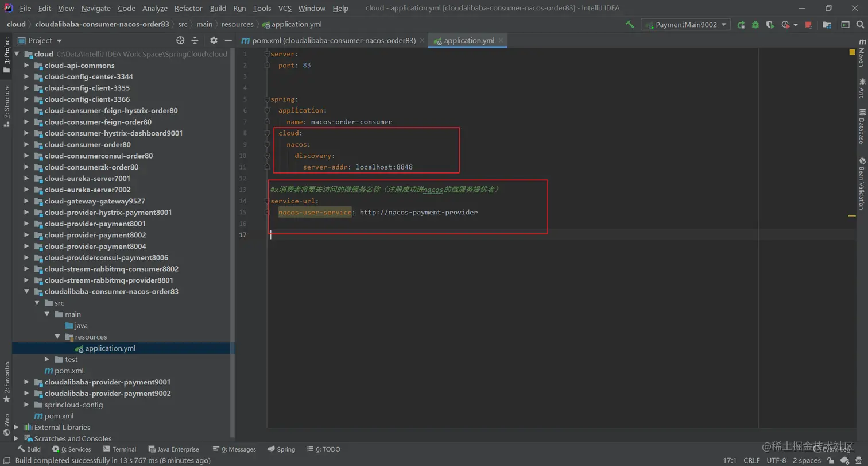Screen dimensions: 868x466
Task: Toggle tool window bars icon in status bar
Action: [x=6, y=460]
